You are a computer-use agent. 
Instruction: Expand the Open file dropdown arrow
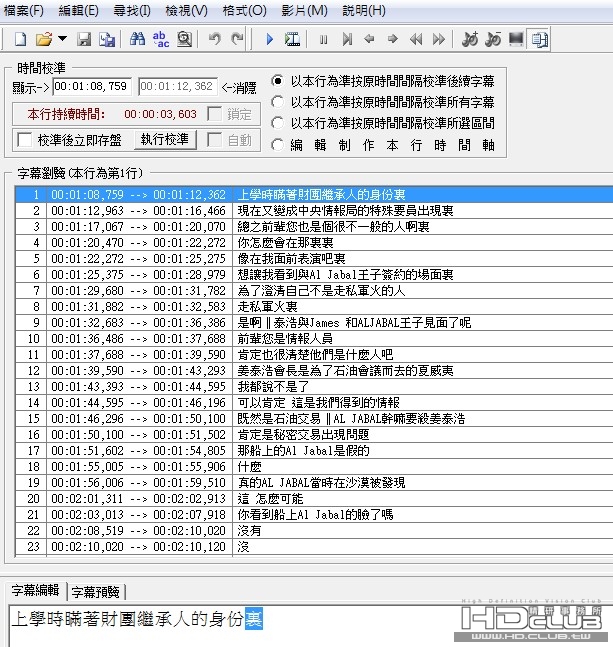(x=62, y=39)
